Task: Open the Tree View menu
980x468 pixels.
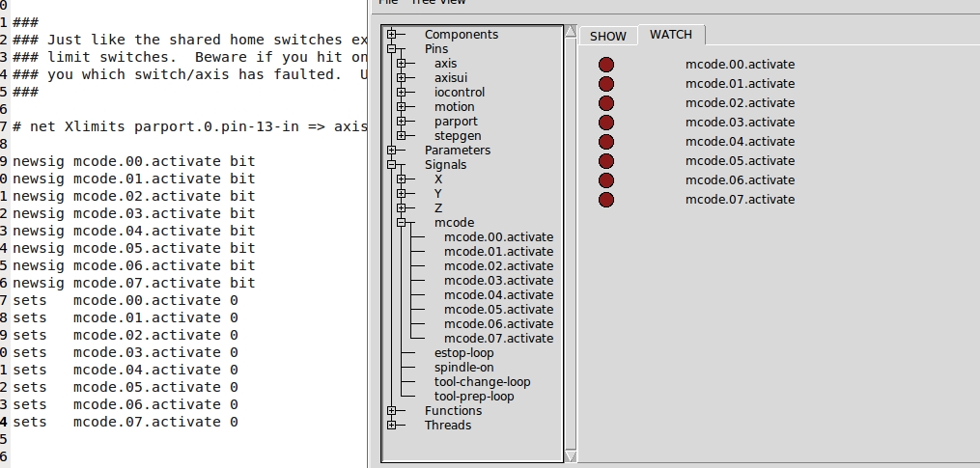Action: (x=437, y=2)
